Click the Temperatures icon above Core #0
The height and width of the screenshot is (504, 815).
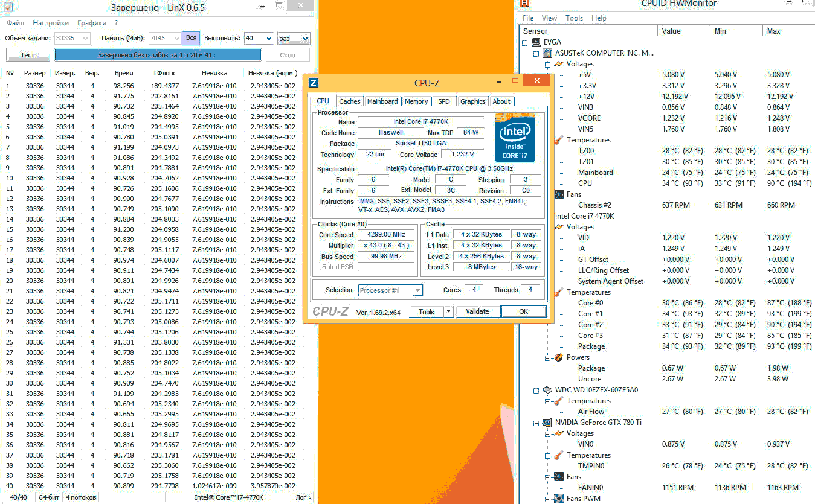click(x=559, y=292)
